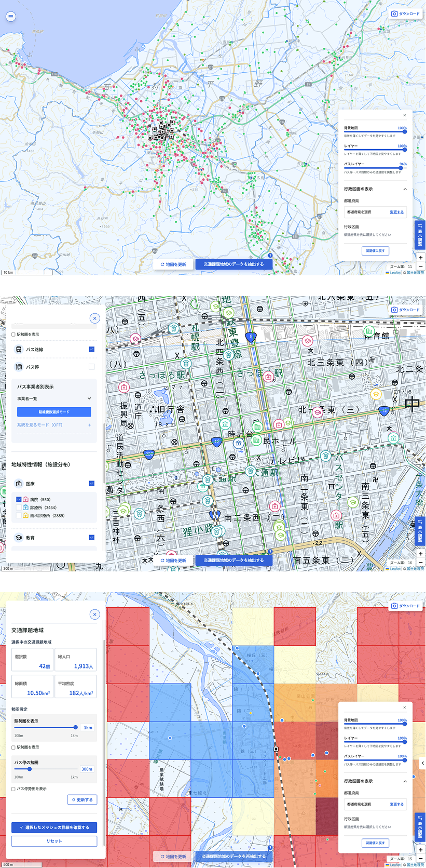Screen dimensions: 426x868
Task: Click the left-arrow collapse tab at right edge
Action: pyautogui.click(x=423, y=763)
